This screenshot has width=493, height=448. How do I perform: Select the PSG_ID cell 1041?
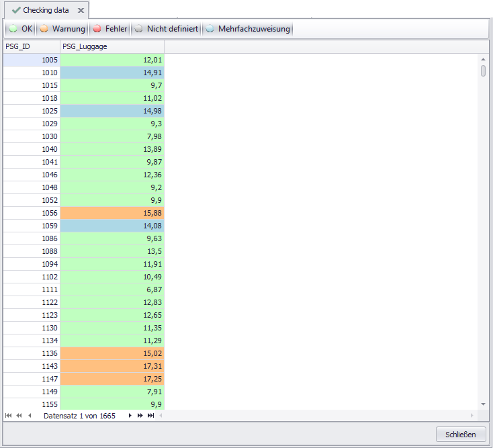coord(32,162)
